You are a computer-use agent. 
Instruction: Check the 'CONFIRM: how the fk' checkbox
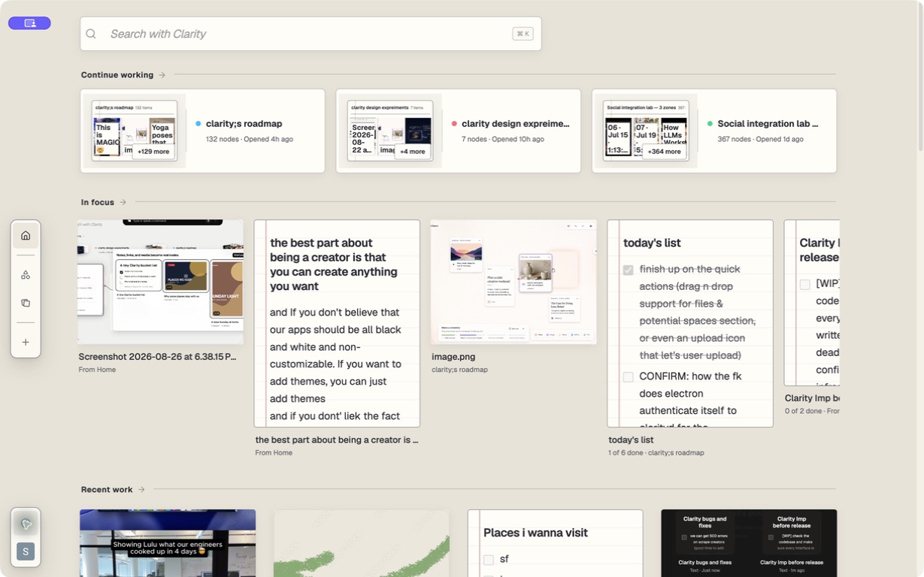point(629,377)
